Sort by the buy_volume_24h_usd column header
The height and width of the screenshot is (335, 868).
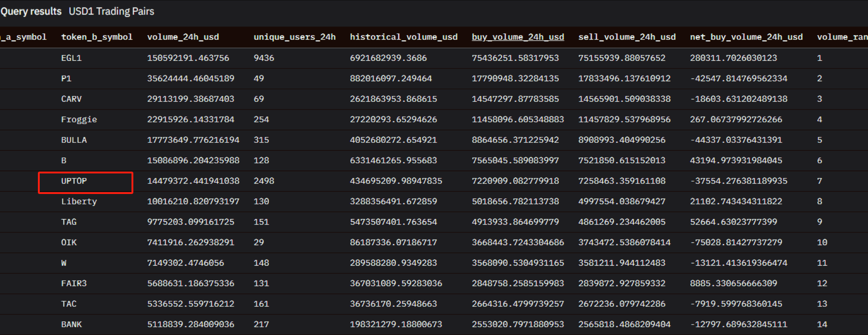[518, 37]
